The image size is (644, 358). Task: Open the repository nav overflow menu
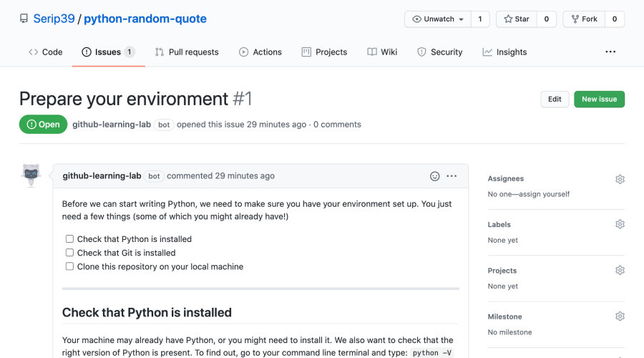point(610,52)
